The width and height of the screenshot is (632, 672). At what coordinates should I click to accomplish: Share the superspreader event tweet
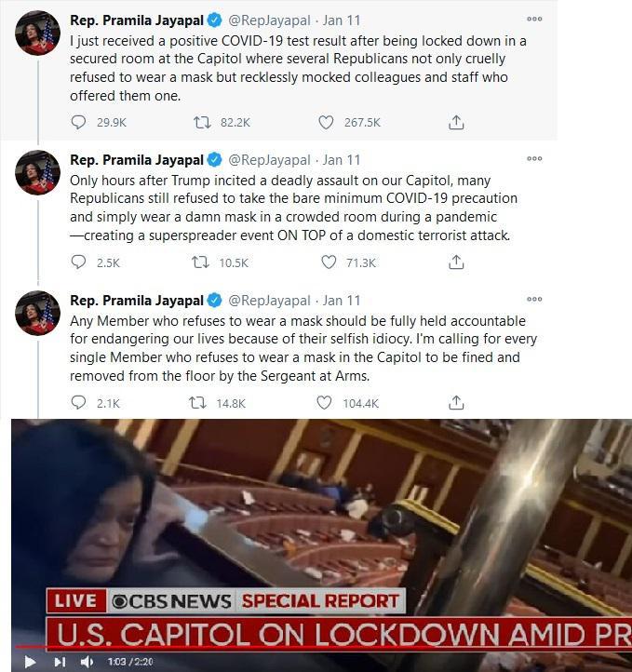pos(456,262)
